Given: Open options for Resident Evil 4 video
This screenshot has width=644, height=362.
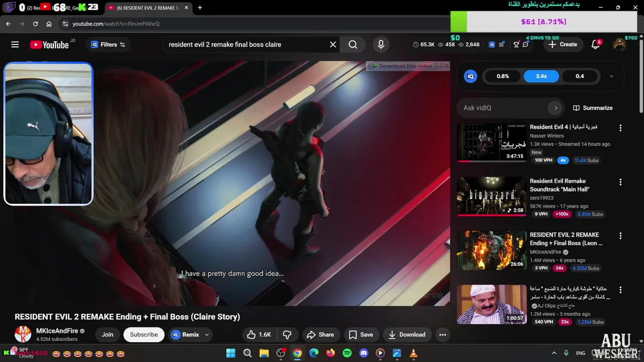Looking at the screenshot, I should (x=620, y=128).
